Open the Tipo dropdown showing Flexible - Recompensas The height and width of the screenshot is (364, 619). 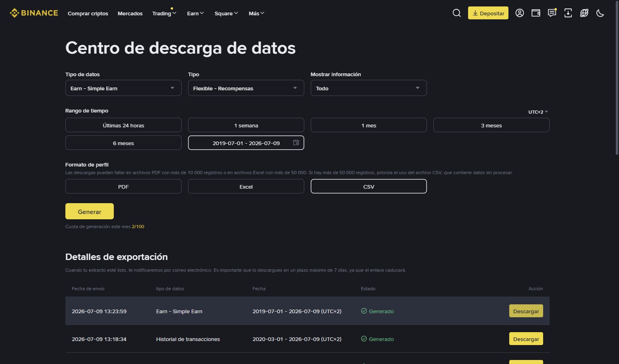246,88
